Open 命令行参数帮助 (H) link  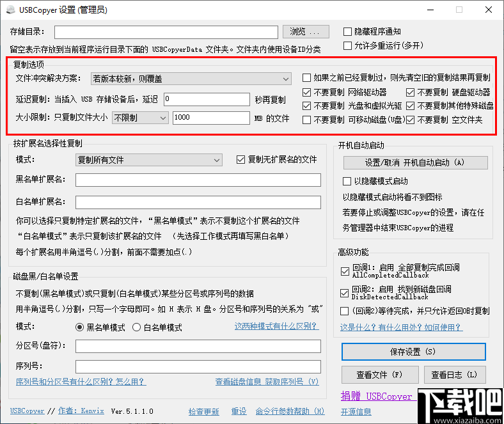[x=290, y=411]
